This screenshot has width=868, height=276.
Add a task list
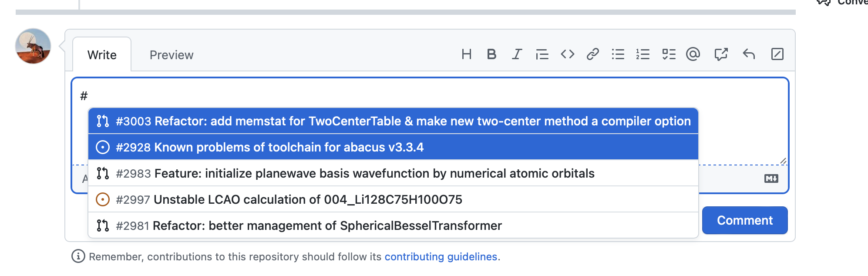click(669, 54)
